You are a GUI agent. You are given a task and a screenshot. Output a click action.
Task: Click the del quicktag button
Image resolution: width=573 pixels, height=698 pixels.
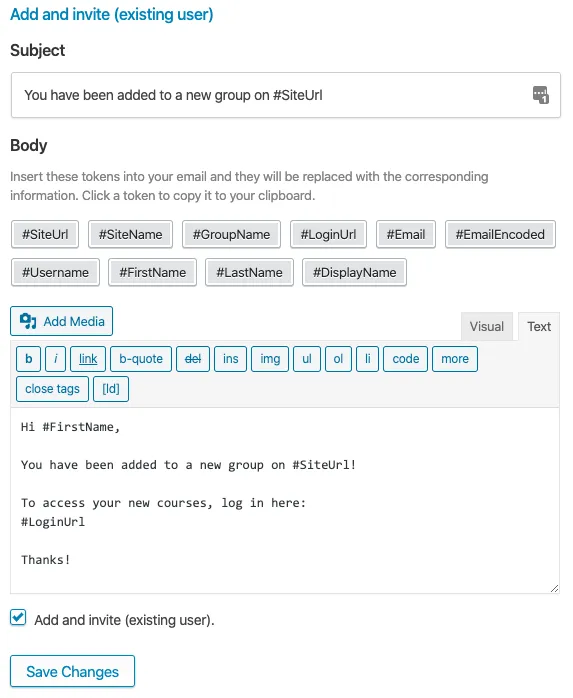click(x=193, y=359)
